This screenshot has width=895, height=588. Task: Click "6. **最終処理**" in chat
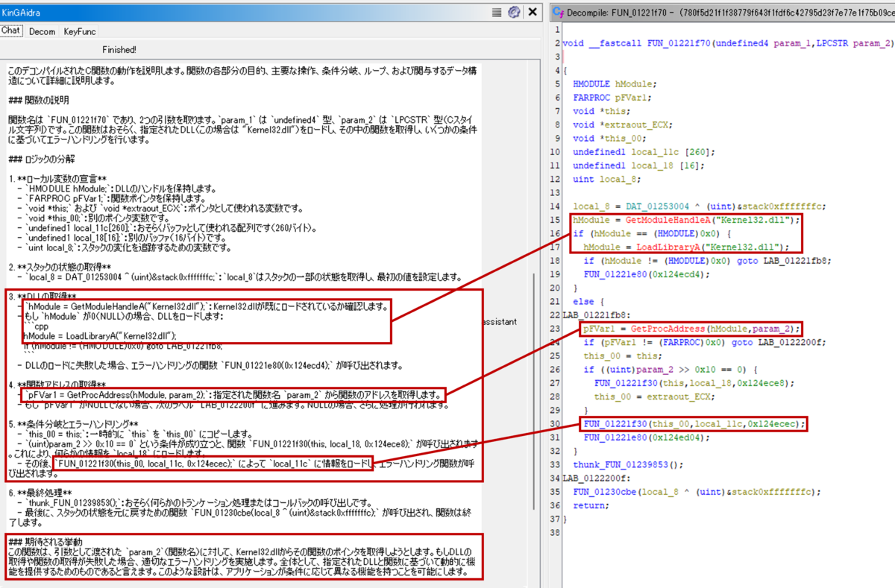tap(40, 493)
